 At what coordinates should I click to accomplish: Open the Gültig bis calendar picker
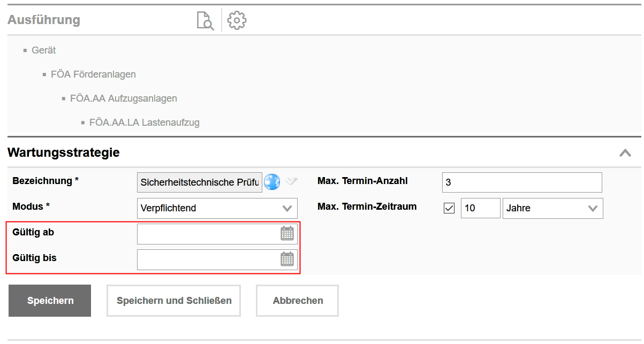point(287,259)
